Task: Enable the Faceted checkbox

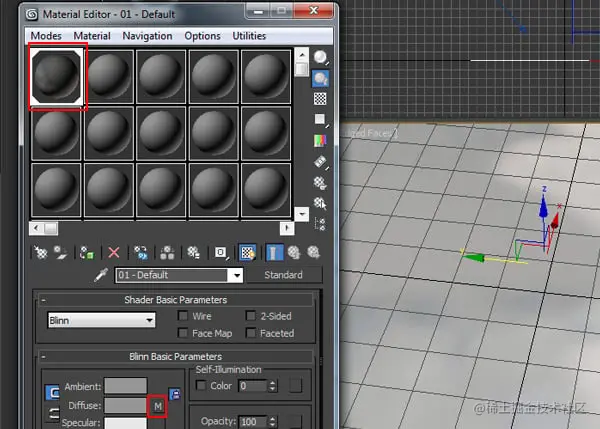Action: tap(251, 333)
